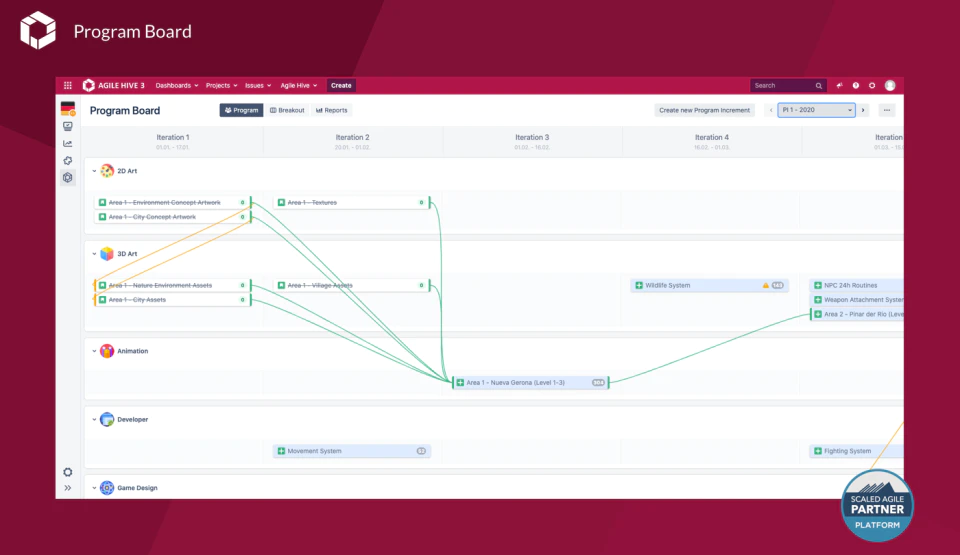Open the help question mark icon
Image resolution: width=960 pixels, height=555 pixels.
pos(856,86)
